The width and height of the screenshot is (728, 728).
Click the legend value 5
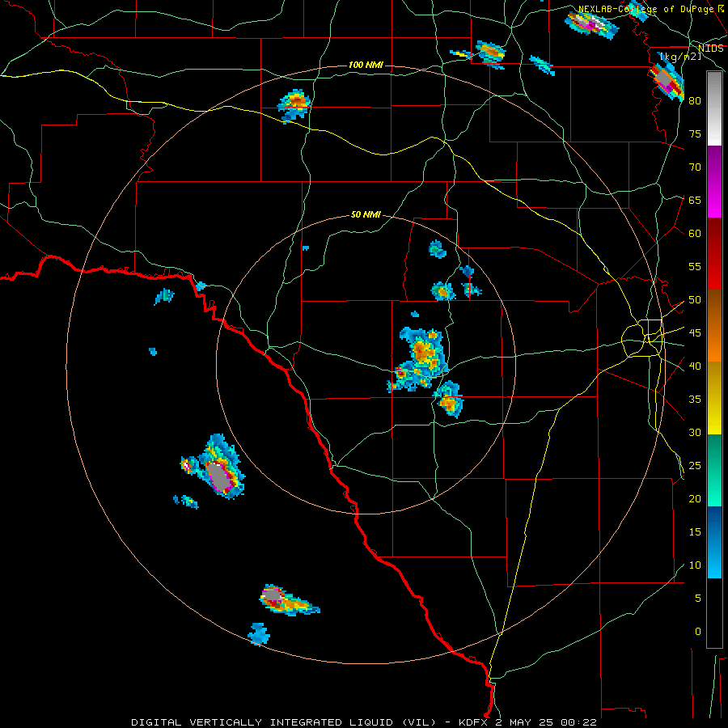pos(698,599)
